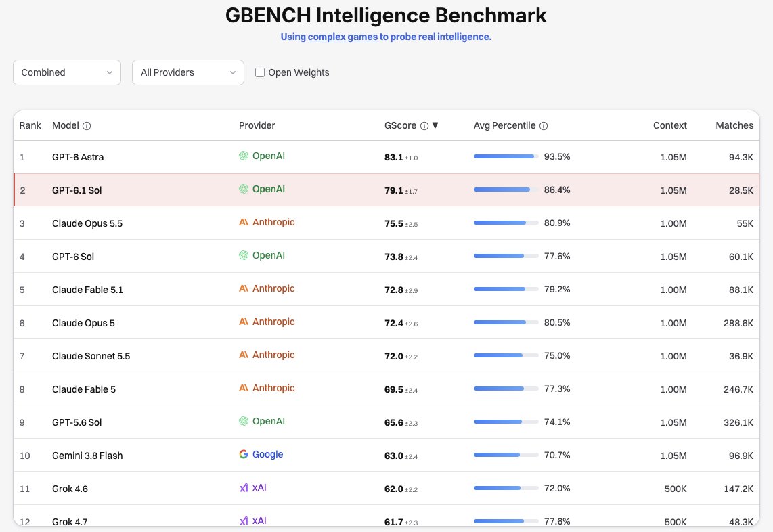The width and height of the screenshot is (773, 532).
Task: Click OpenAI logo in GPT-6 Astra row
Action: click(x=244, y=156)
